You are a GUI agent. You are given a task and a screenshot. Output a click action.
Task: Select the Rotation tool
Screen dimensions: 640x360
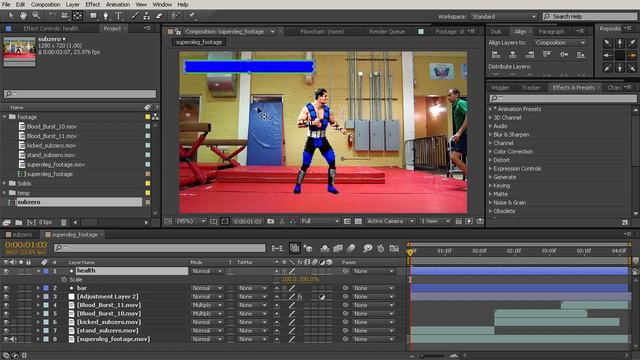tap(52, 16)
